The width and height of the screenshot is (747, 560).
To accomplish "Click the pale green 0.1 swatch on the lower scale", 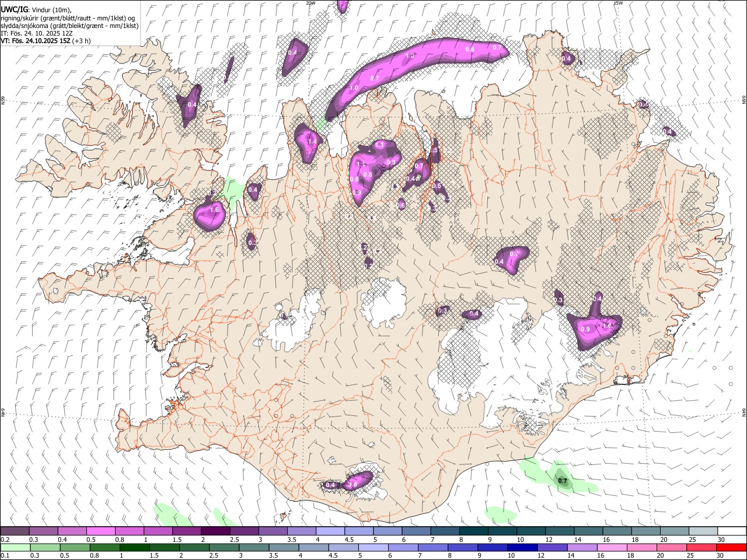I will click(x=15, y=547).
